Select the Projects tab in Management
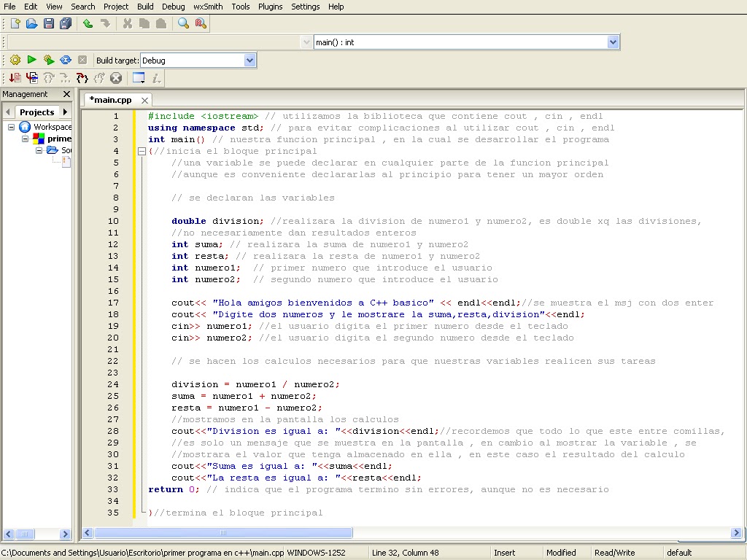Image resolution: width=747 pixels, height=560 pixels. tap(36, 112)
